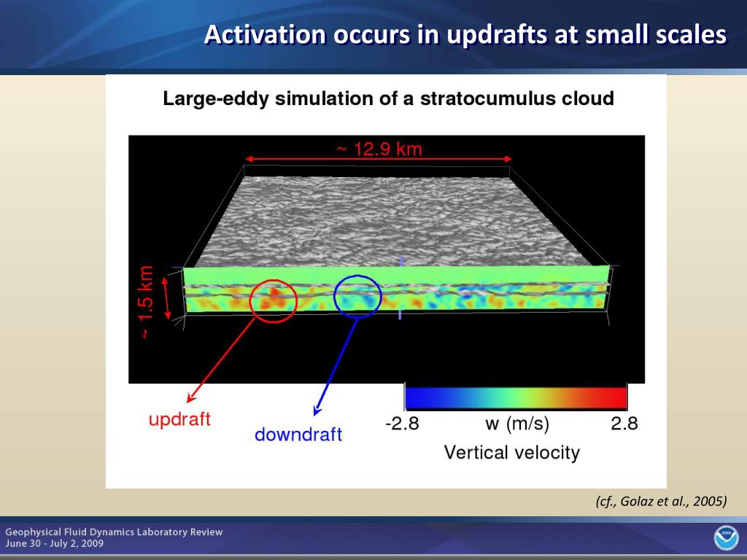The image size is (747, 560).
Task: Click the blue downdraft region in the cross-section
Action: [357, 296]
